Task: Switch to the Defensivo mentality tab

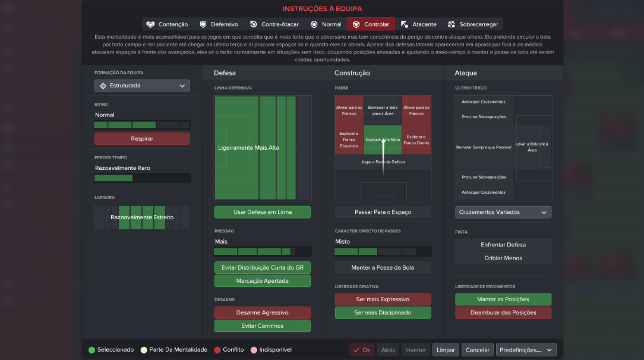Action: (219, 24)
